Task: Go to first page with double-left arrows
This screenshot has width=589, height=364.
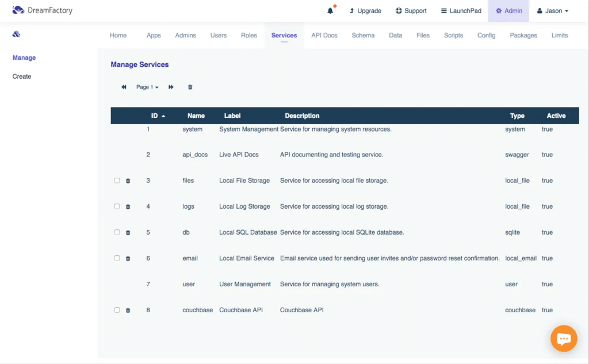Action: point(123,87)
